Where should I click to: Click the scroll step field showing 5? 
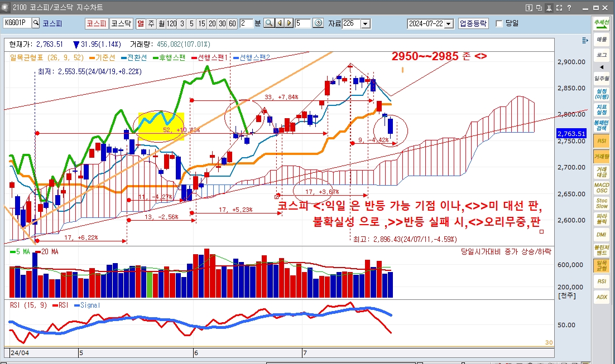[x=302, y=23]
